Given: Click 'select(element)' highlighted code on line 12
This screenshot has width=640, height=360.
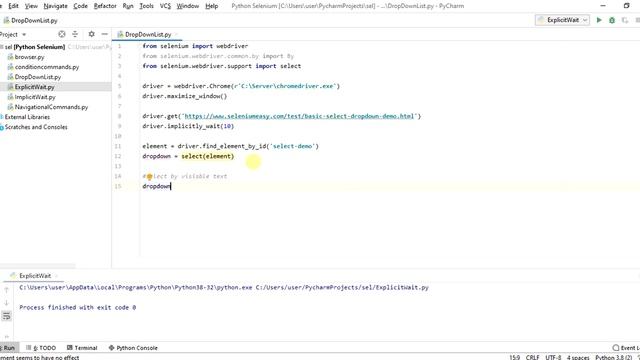Looking at the screenshot, I should tap(208, 156).
